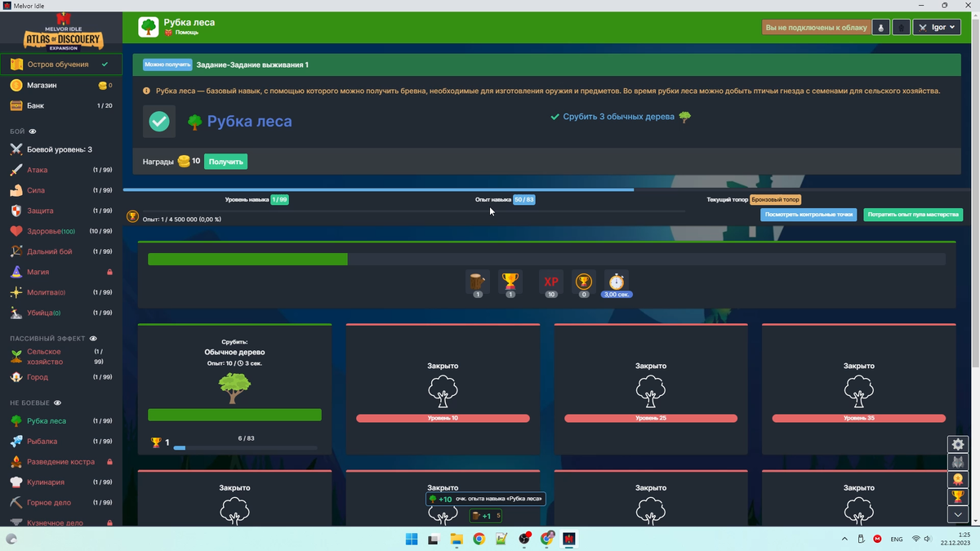
Task: Click Посмотреть контрольные точки button
Action: click(x=808, y=215)
